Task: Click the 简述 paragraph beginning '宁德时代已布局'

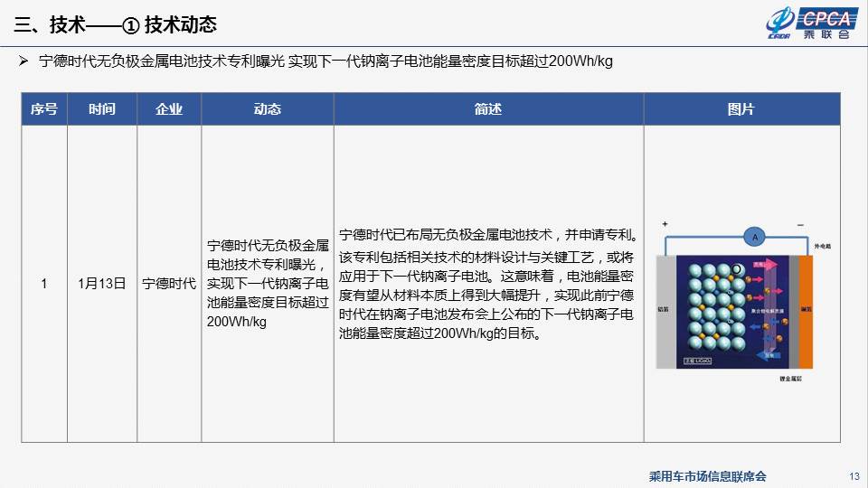Action: click(488, 284)
